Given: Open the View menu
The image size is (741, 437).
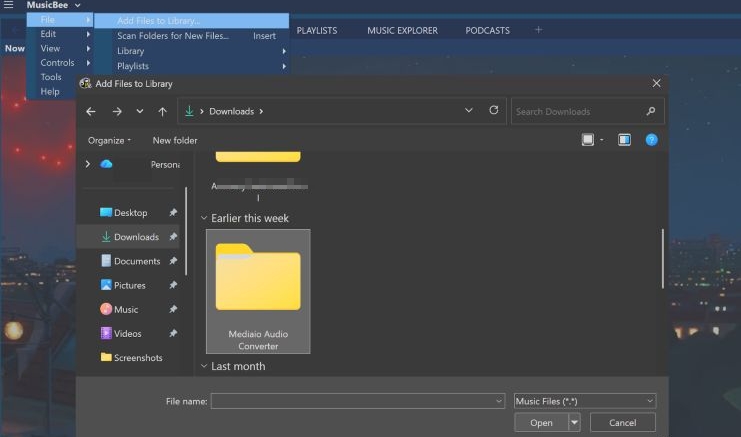Looking at the screenshot, I should point(60,48).
